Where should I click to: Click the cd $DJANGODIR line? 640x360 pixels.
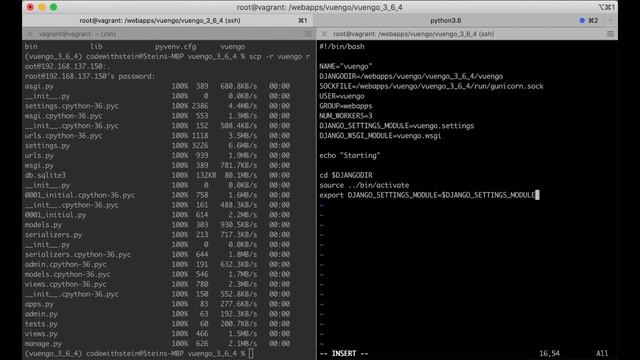click(x=346, y=175)
